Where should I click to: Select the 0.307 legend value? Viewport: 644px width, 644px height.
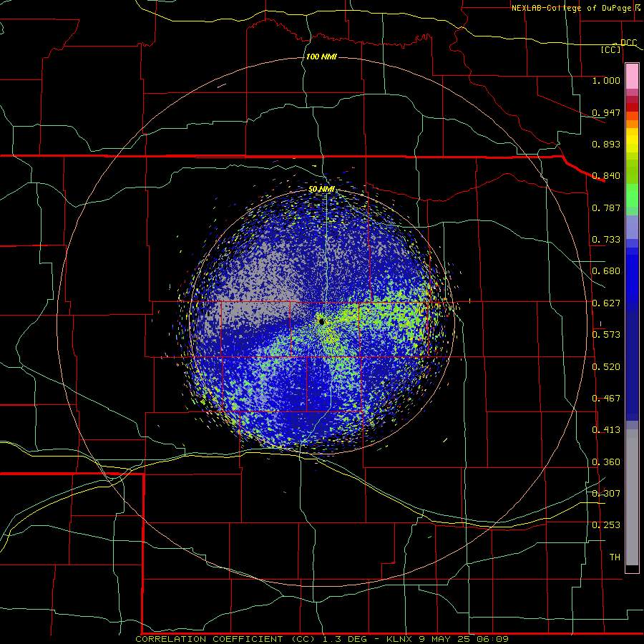[x=606, y=494]
